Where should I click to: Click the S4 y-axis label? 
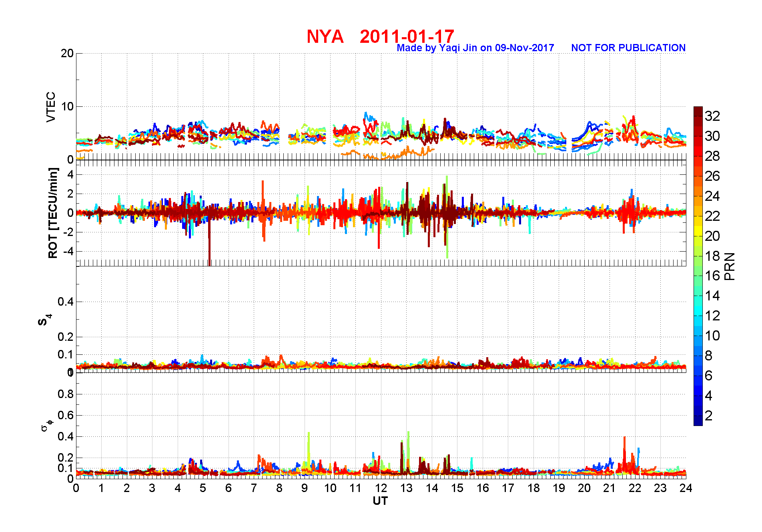click(44, 320)
